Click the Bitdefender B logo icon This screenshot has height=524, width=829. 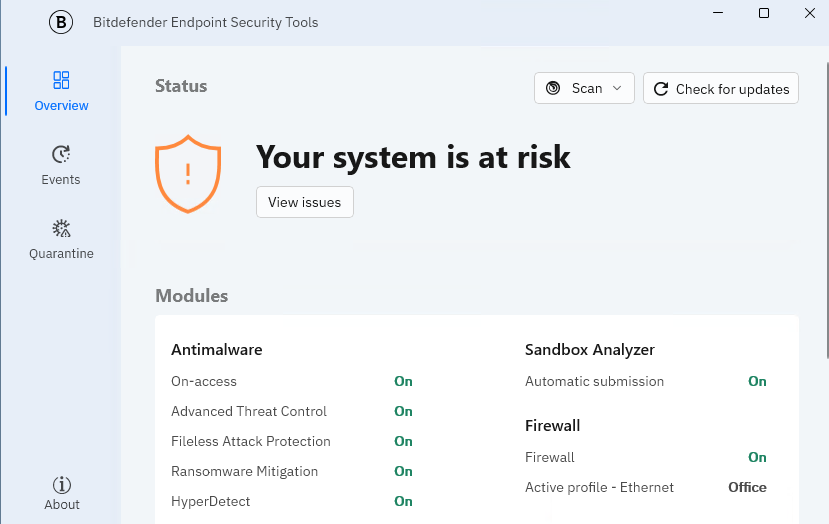coord(63,22)
